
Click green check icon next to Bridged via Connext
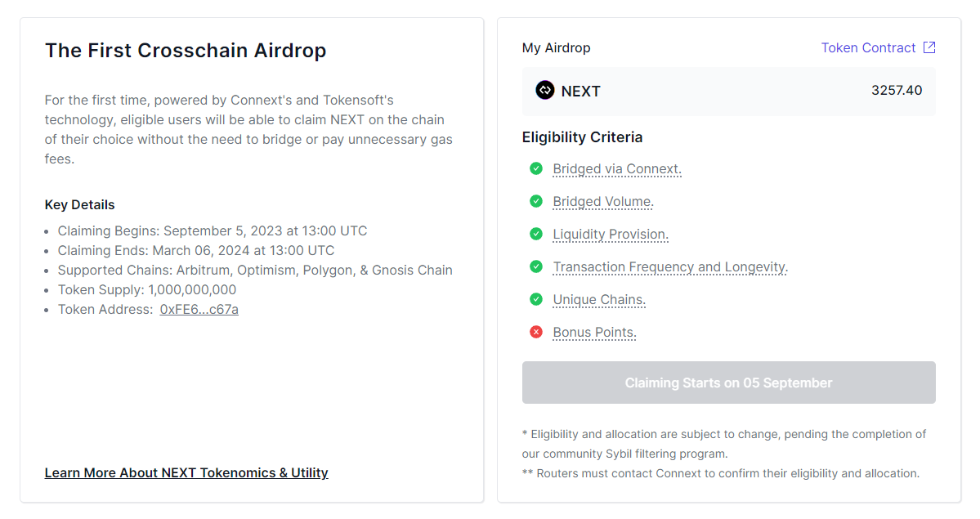click(x=536, y=168)
